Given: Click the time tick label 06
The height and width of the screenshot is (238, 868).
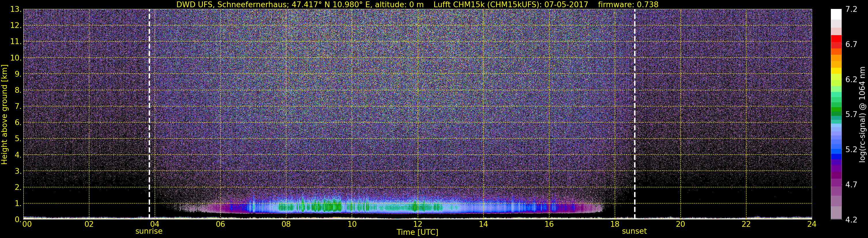Looking at the screenshot, I should (220, 224).
